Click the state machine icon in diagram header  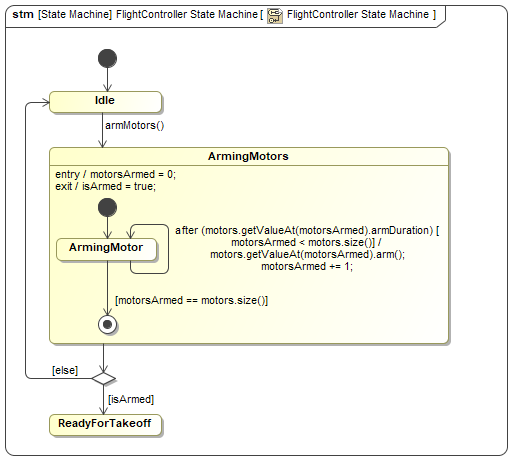tap(275, 16)
